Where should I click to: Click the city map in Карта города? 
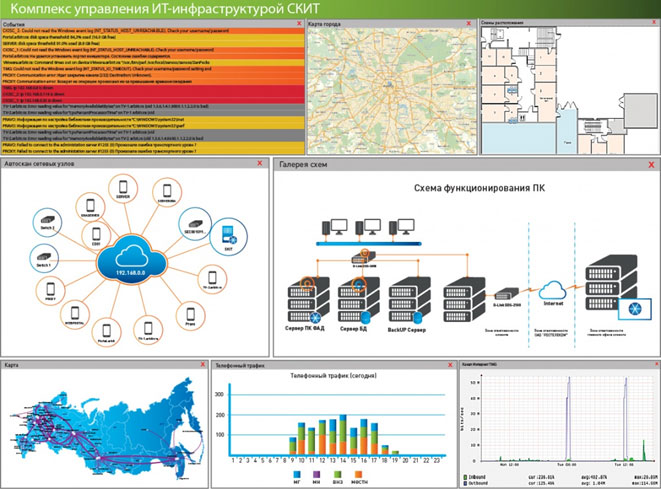coord(390,90)
